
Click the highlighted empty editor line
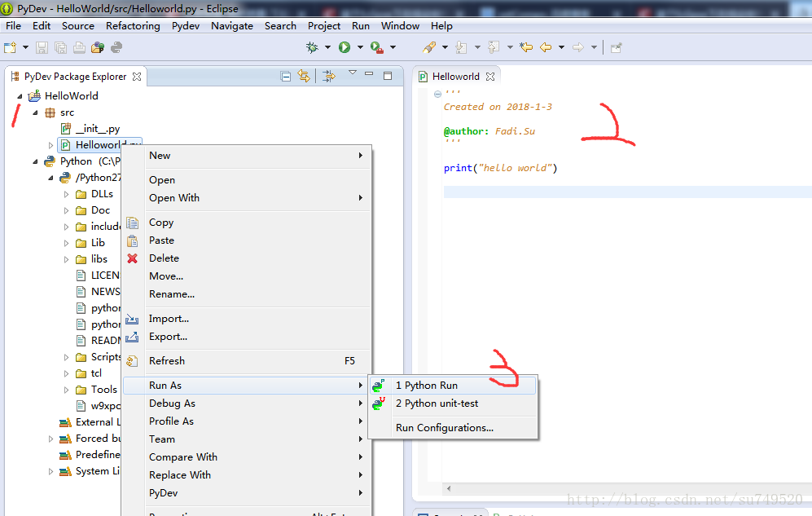(x=628, y=192)
